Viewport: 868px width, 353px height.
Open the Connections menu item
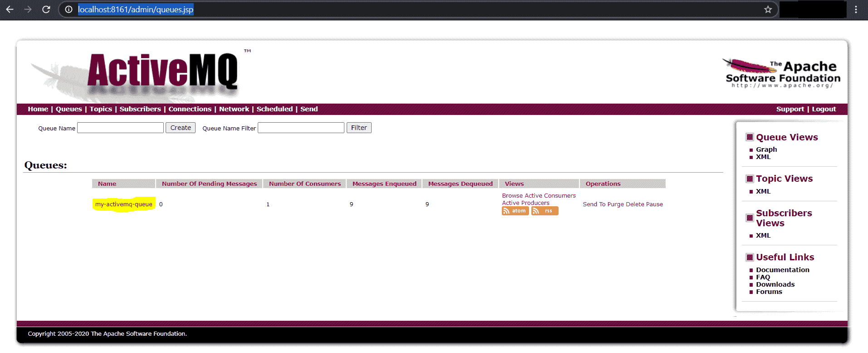click(x=190, y=109)
